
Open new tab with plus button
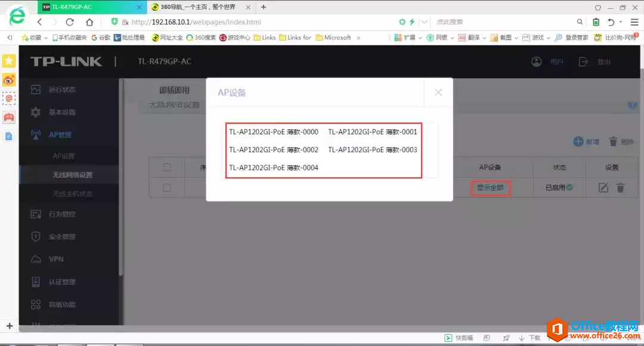(264, 7)
